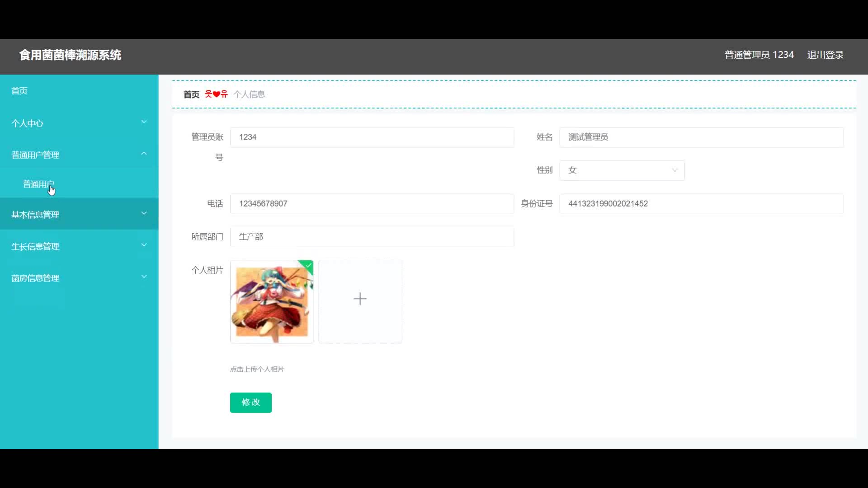Image resolution: width=868 pixels, height=488 pixels.
Task: Open the 性别 dropdown
Action: (622, 170)
